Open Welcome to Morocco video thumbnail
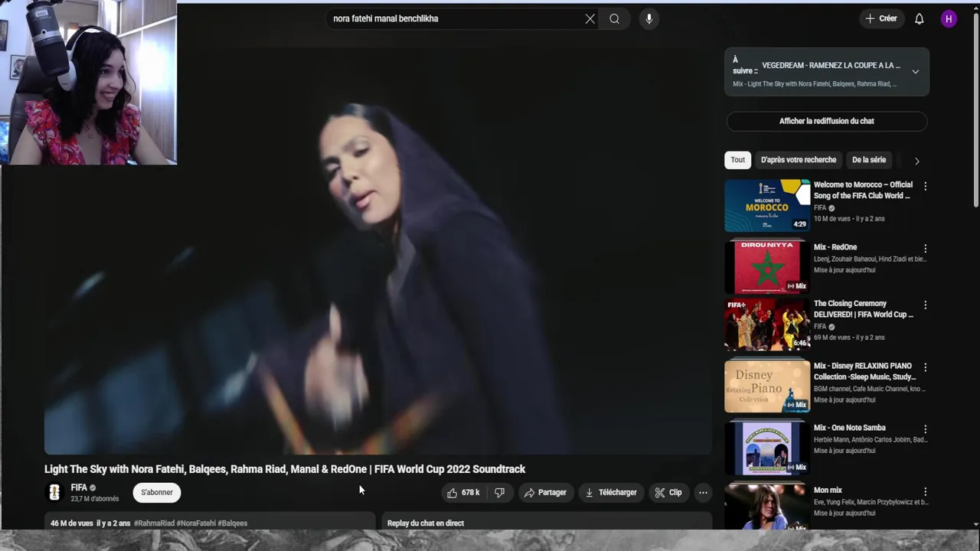Viewport: 980px width, 551px height. click(767, 205)
